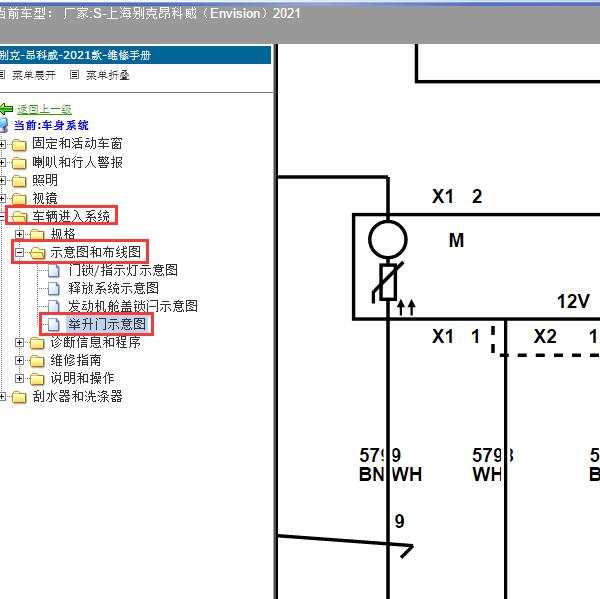Click folder icon of 维修指南
This screenshot has height=599, width=600.
(x=37, y=361)
